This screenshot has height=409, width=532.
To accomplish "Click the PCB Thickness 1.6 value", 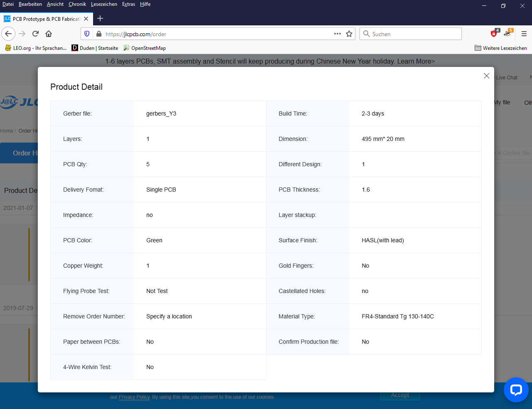I will tap(366, 190).
